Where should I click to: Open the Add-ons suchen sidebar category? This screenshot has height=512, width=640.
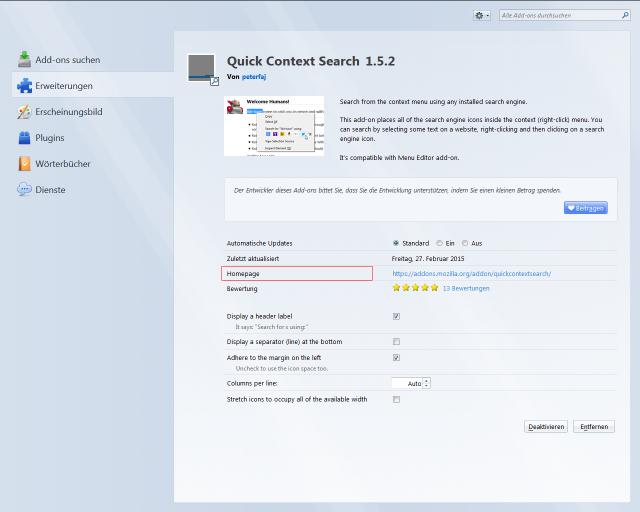click(93, 60)
